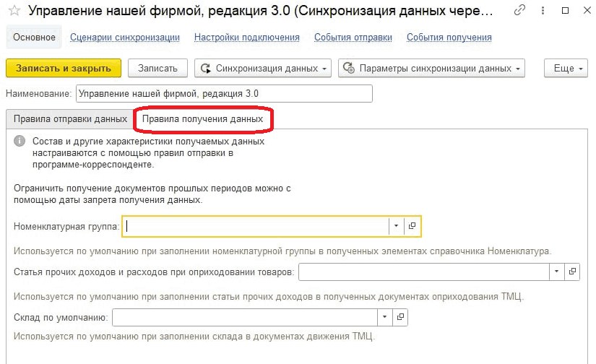The image size is (596, 364).
Task: Click Статья прочих доходов и расходов field
Action: click(x=424, y=272)
